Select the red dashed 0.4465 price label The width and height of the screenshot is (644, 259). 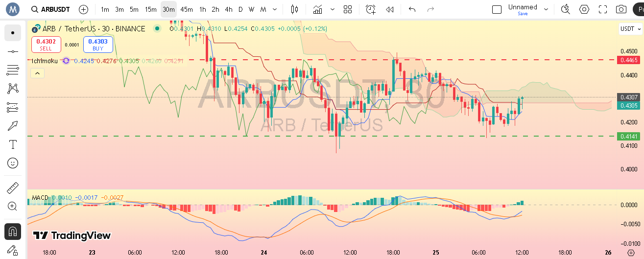tap(628, 60)
